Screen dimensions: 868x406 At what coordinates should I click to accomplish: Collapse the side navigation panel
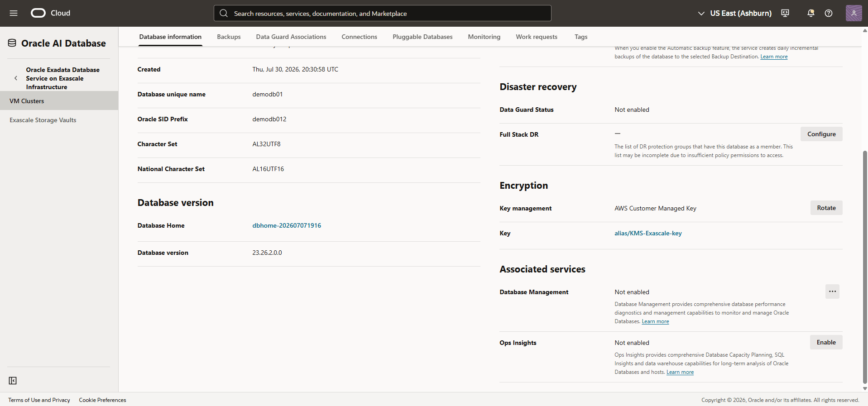13,381
